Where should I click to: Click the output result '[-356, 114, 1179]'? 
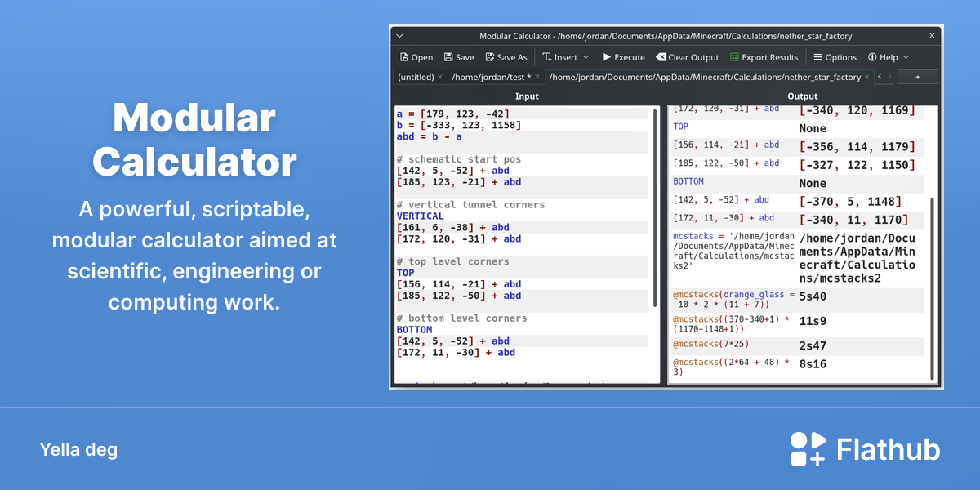pyautogui.click(x=856, y=147)
